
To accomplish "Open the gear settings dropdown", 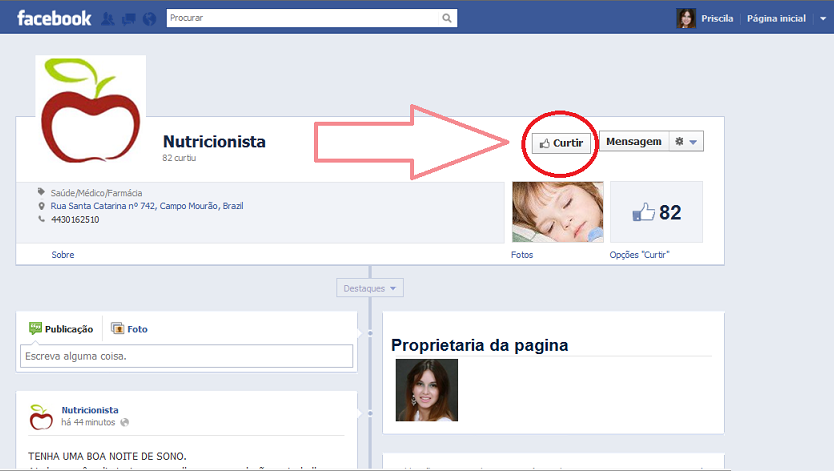I will [x=686, y=141].
